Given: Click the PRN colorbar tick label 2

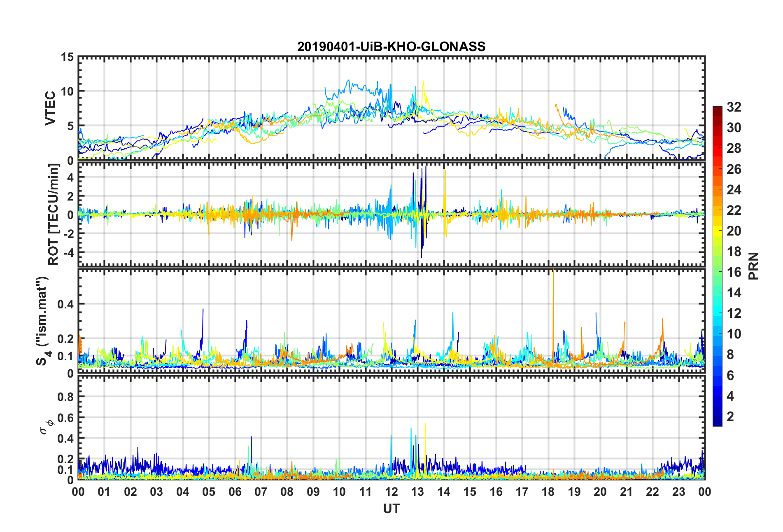Looking at the screenshot, I should 730,416.
